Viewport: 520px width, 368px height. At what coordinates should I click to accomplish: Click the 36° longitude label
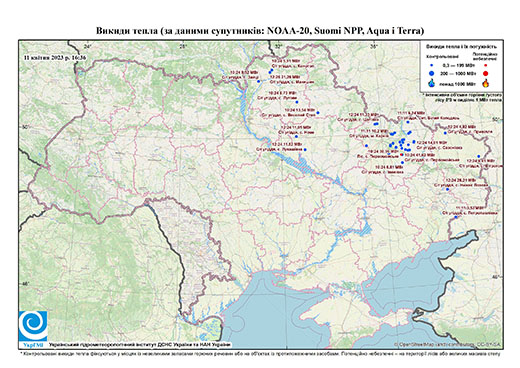pyautogui.click(x=374, y=46)
